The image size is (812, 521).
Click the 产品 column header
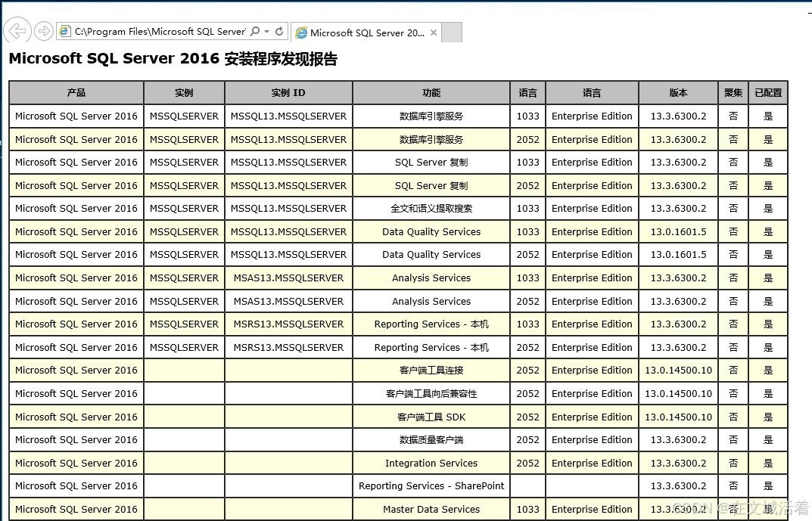coord(76,92)
